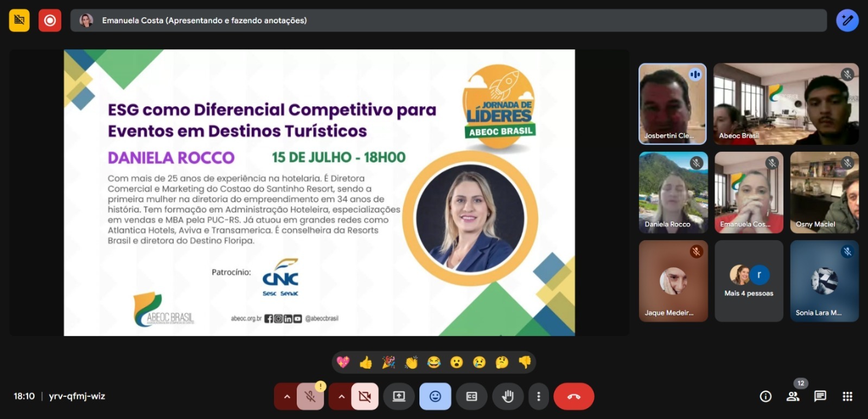The width and height of the screenshot is (868, 419).
Task: Click the 12 participant count badge
Action: pyautogui.click(x=801, y=383)
